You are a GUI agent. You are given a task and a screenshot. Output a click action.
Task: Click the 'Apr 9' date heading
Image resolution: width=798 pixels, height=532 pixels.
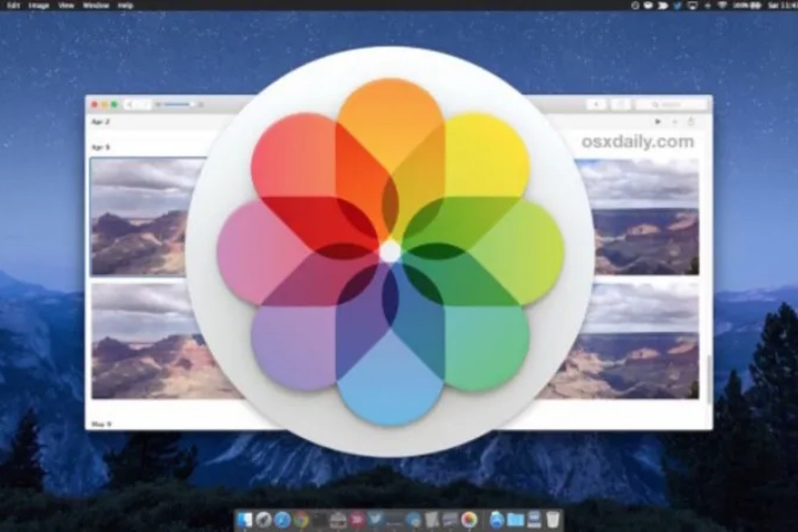[x=101, y=147]
